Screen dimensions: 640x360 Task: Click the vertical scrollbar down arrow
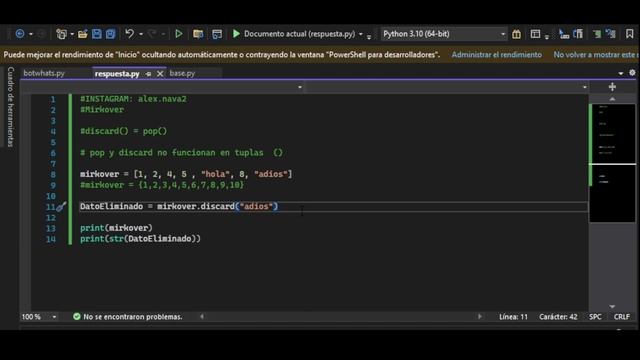pyautogui.click(x=612, y=307)
